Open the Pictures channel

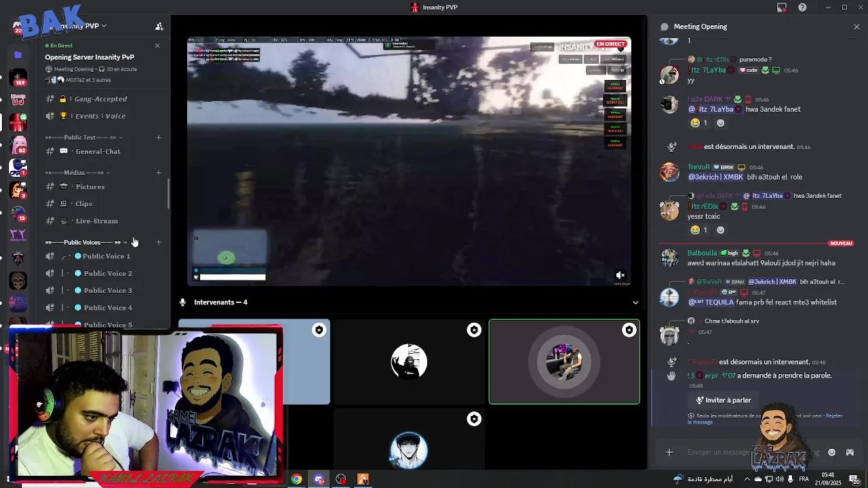click(101, 187)
